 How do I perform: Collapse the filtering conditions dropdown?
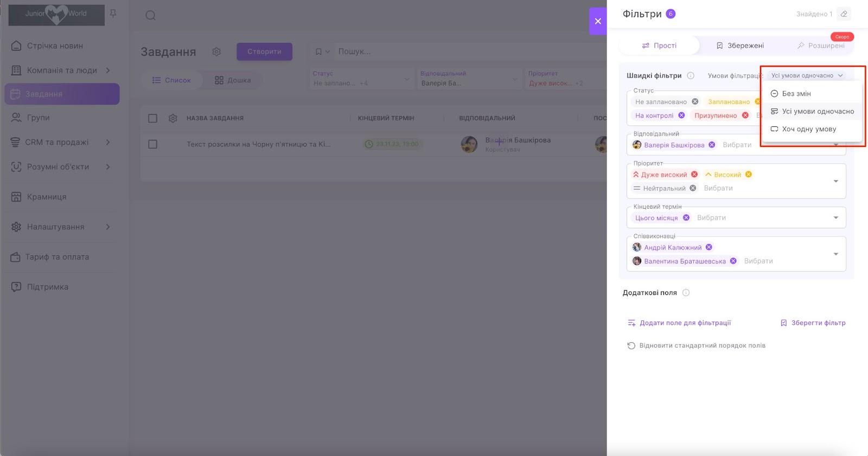(807, 76)
